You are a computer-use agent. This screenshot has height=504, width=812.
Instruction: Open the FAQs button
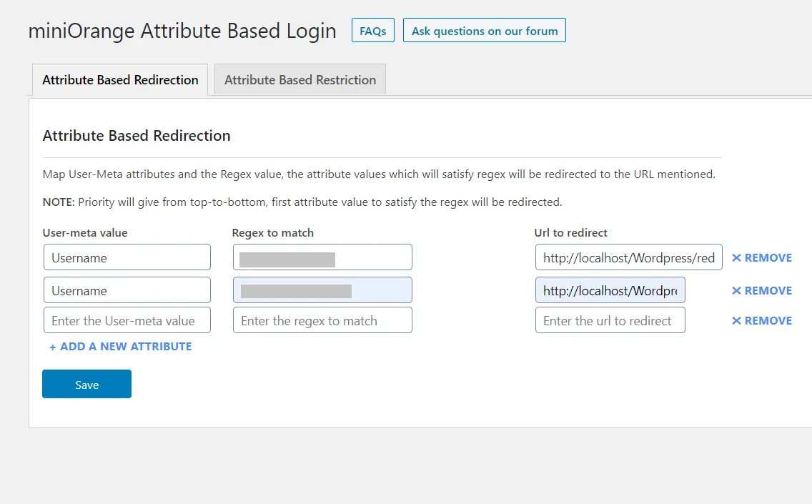[373, 31]
